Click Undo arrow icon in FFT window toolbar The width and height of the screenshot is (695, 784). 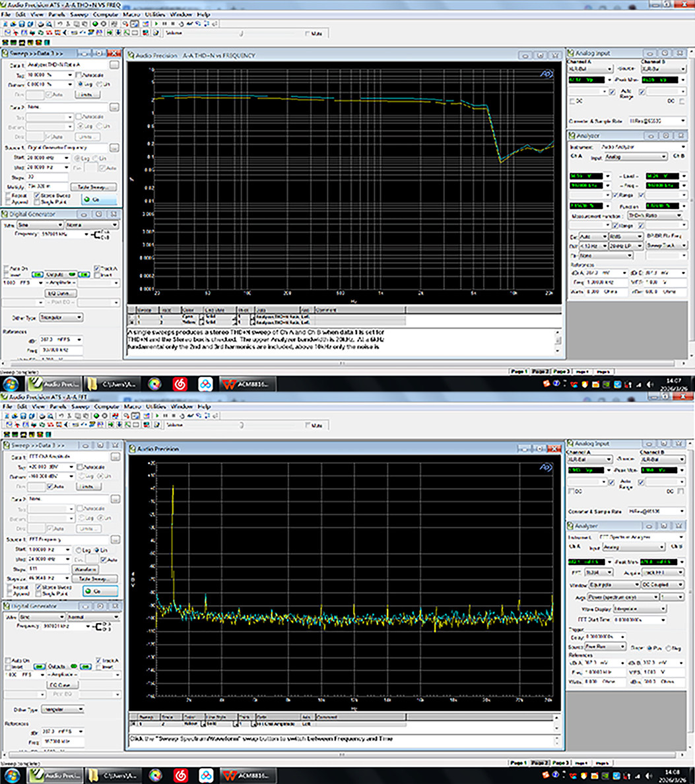[60, 416]
